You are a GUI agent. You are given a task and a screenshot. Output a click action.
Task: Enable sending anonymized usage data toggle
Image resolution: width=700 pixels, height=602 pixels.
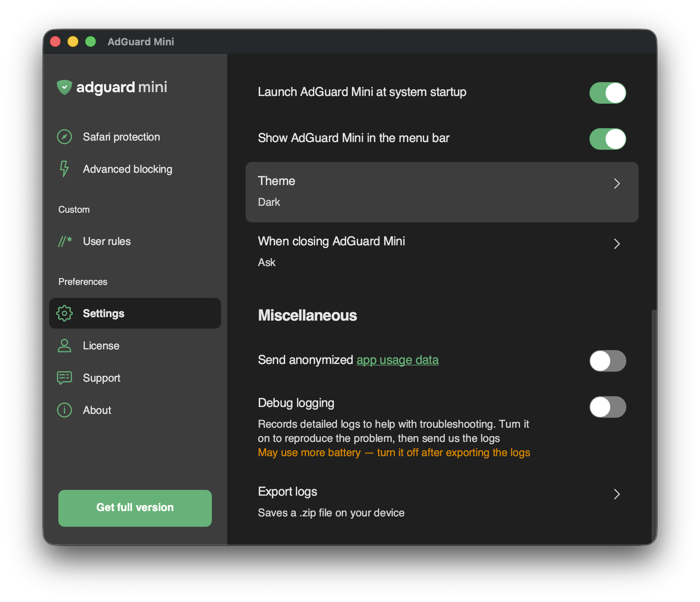tap(608, 361)
